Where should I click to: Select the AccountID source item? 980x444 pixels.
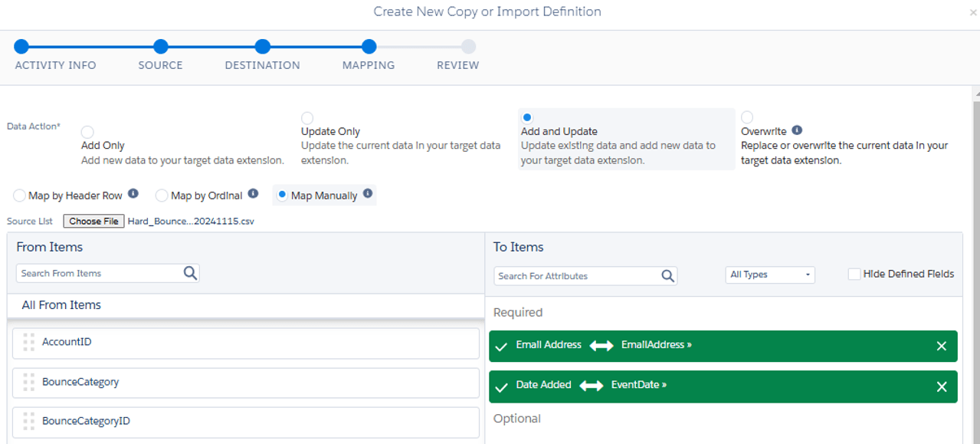point(246,343)
